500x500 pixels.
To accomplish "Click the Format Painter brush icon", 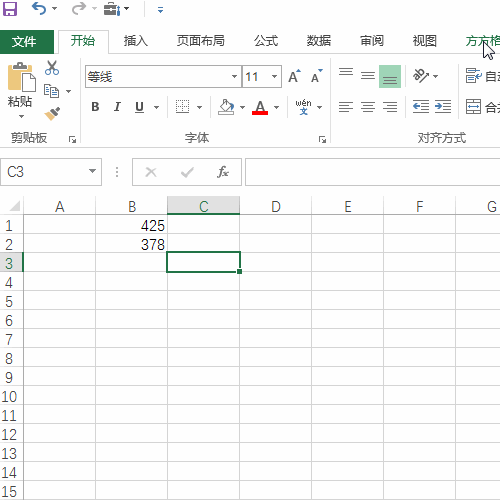I will coord(52,114).
